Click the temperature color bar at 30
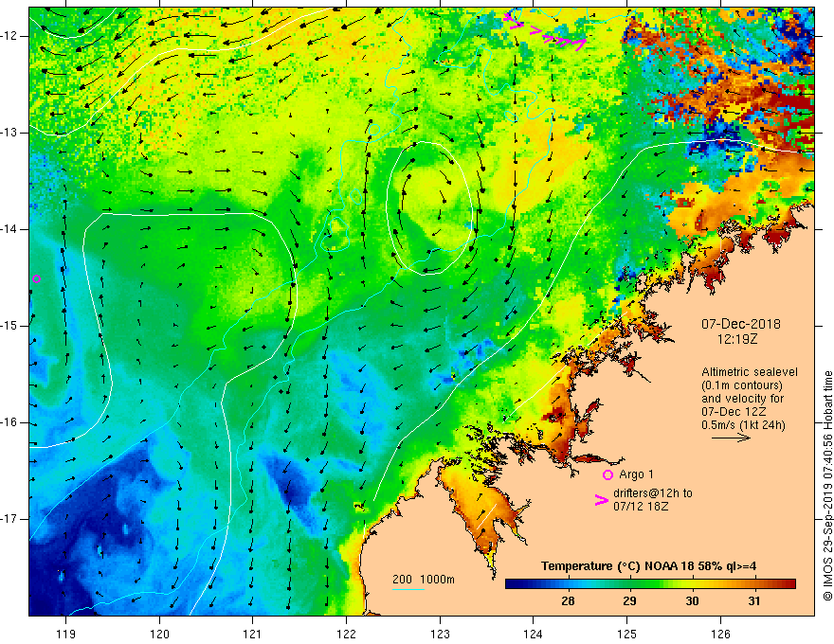This screenshot has width=834, height=644. 692,584
